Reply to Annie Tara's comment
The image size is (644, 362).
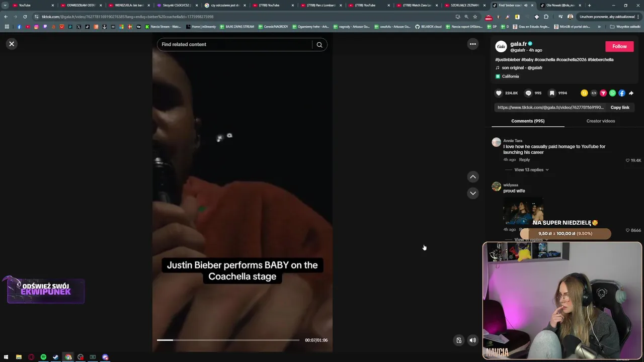(x=524, y=160)
